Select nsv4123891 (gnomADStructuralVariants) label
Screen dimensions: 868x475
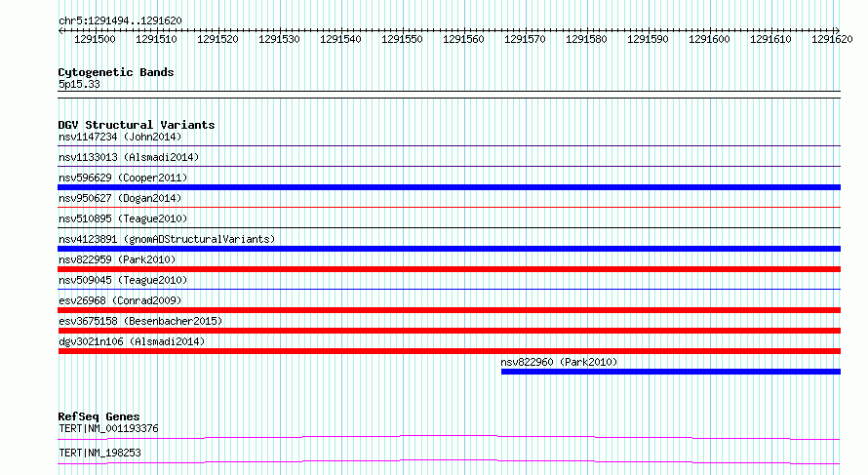point(167,239)
